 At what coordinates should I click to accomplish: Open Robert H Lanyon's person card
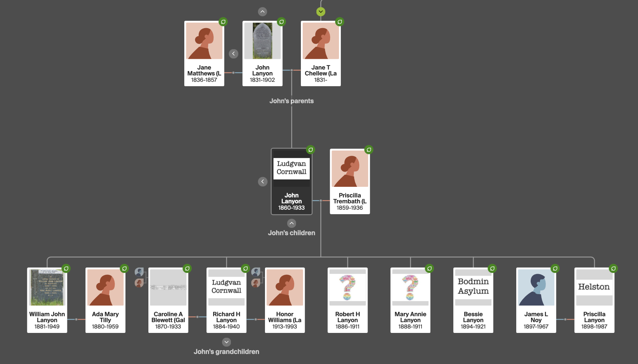(x=347, y=300)
